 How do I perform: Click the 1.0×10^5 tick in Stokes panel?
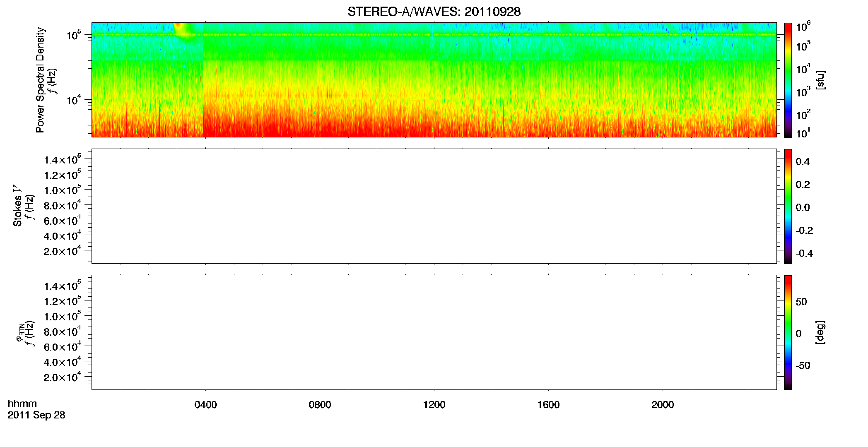[63, 190]
